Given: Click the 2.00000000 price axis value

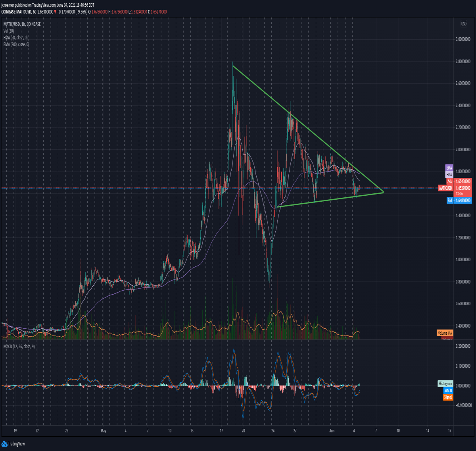Looking at the screenshot, I should pyautogui.click(x=463, y=150).
